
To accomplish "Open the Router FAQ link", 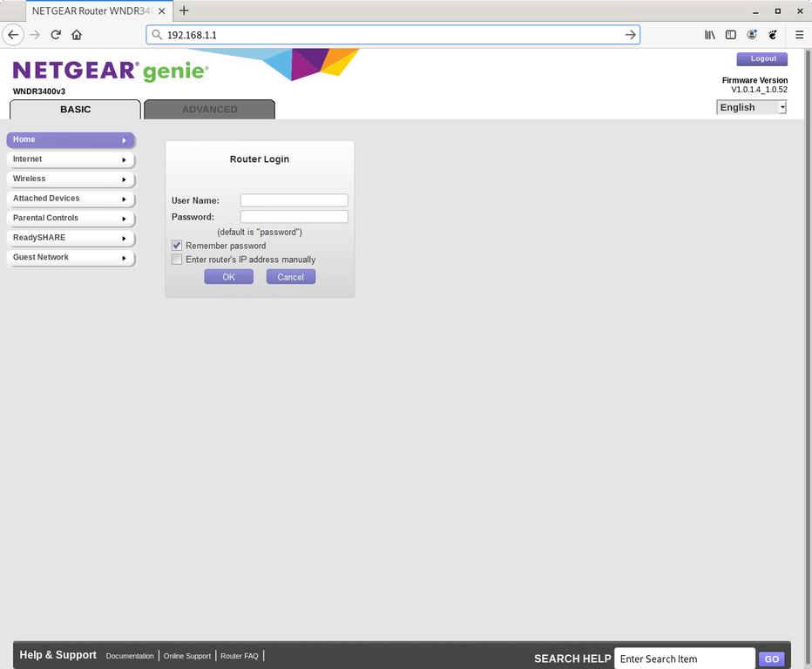I will point(239,656).
